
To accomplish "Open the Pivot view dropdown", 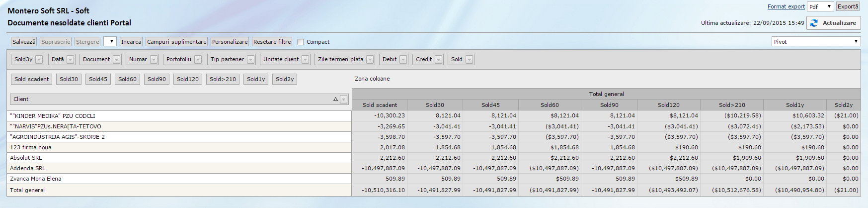I will click(x=816, y=42).
